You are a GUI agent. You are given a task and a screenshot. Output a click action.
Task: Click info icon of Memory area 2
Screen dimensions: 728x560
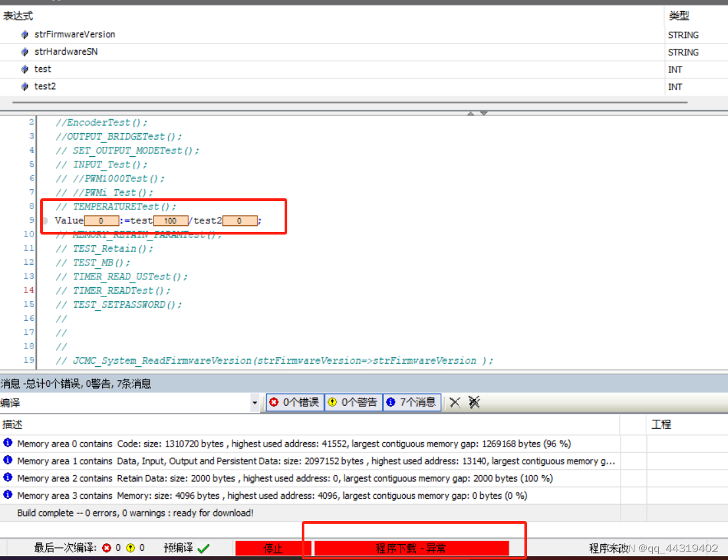coord(8,477)
